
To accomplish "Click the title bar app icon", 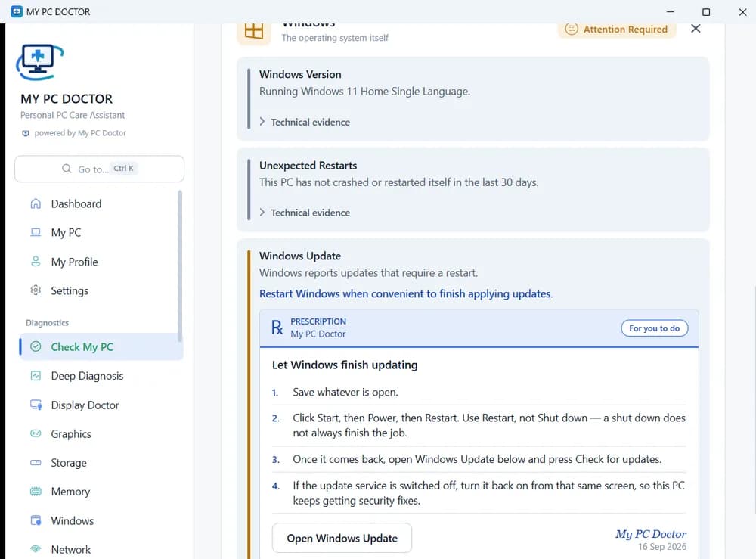I will click(x=17, y=11).
